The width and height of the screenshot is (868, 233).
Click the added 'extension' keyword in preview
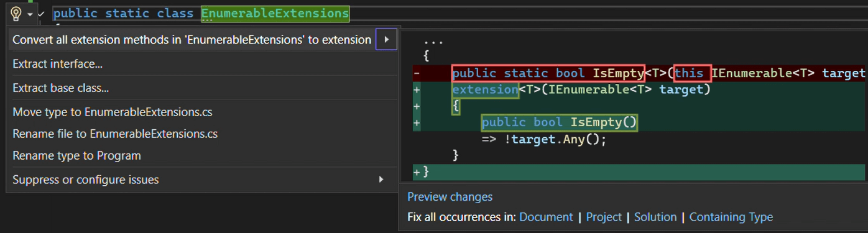point(485,89)
